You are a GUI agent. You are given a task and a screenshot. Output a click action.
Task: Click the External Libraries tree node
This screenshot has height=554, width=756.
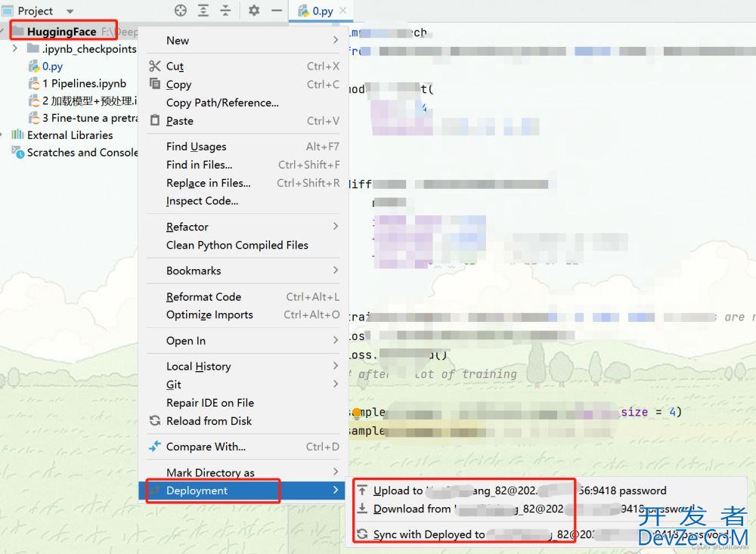coord(70,135)
